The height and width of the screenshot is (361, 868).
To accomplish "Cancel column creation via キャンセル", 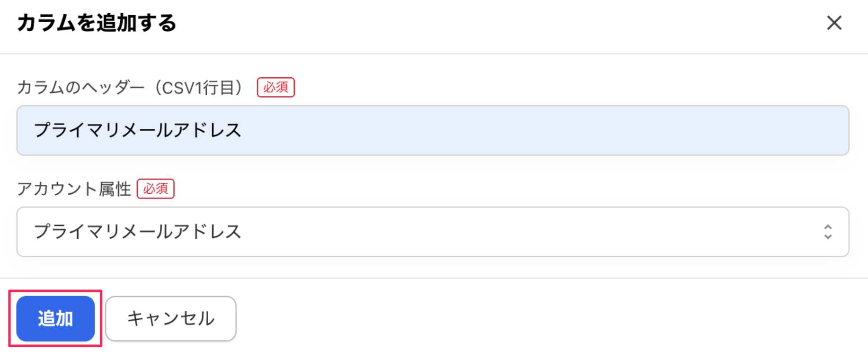I will [171, 318].
